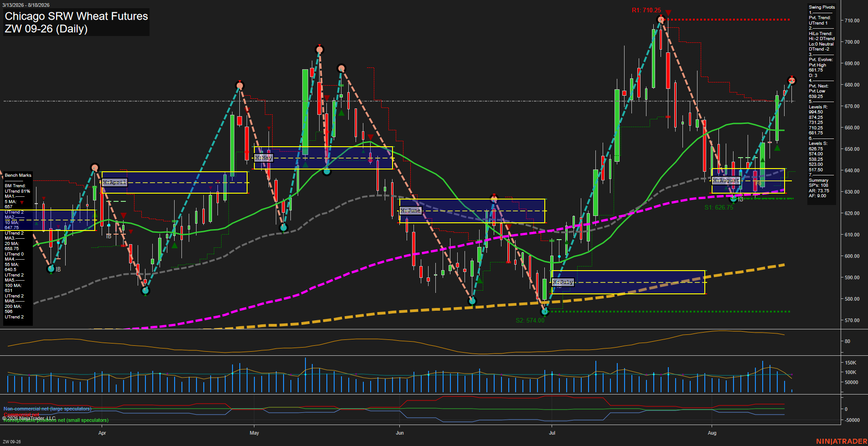
Task: Click the AR: 73.75 summary value
Action: coord(819,191)
